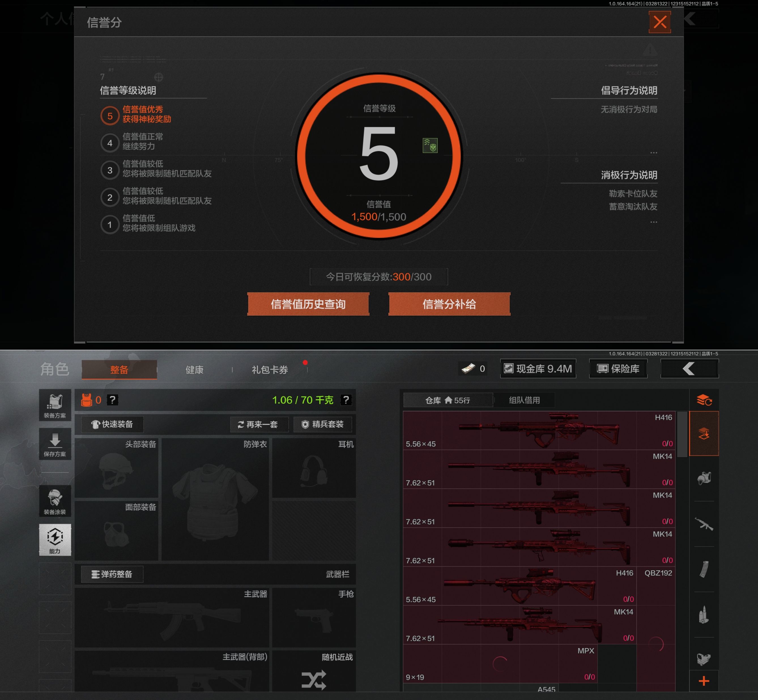Image resolution: width=758 pixels, height=700 pixels.
Task: Filter warehouse by sight attachments icon
Action: (704, 659)
